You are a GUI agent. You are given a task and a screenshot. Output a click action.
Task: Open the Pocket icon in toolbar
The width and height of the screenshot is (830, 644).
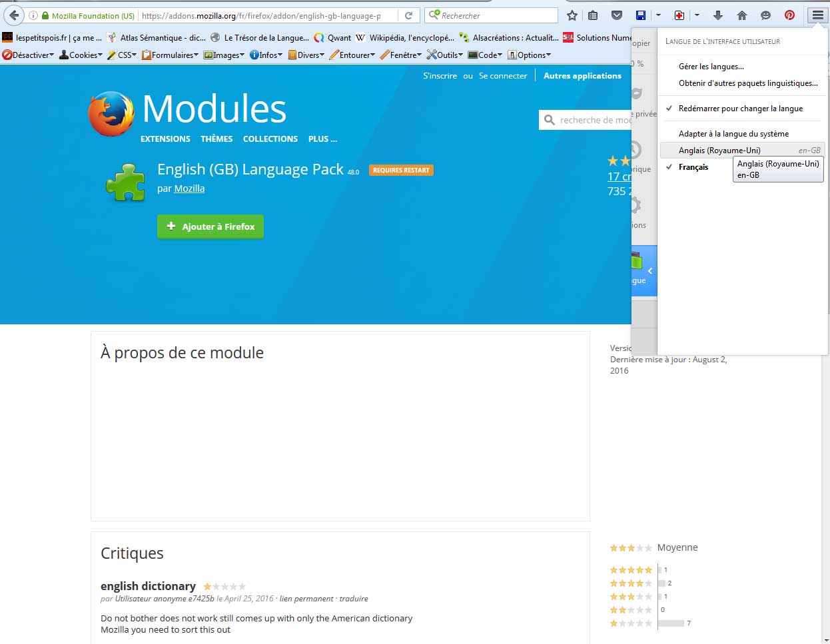(617, 15)
